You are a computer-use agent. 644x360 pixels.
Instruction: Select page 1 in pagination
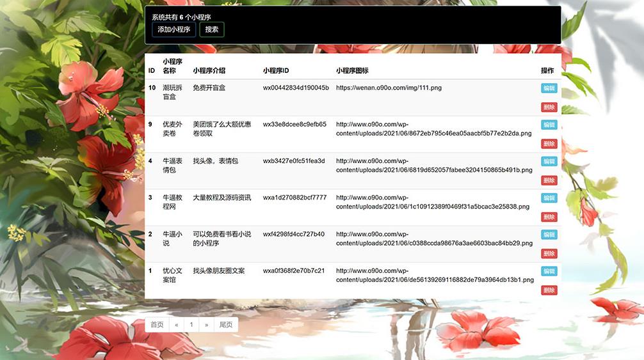(x=191, y=324)
